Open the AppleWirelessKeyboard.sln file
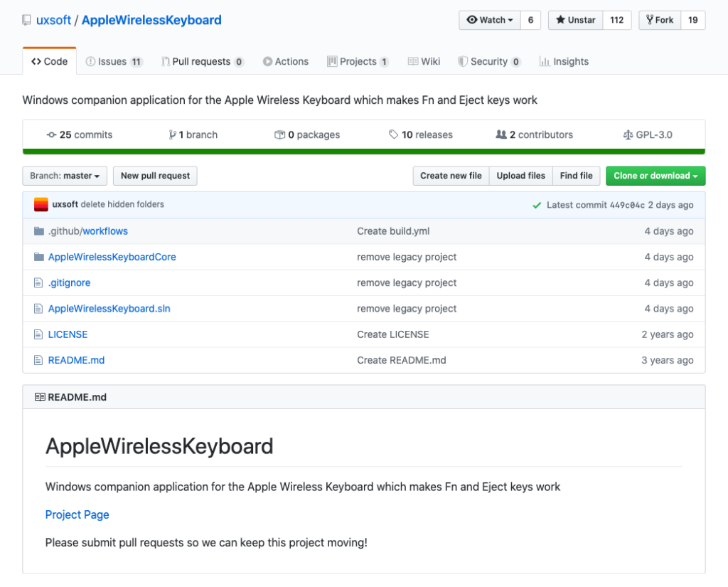This screenshot has width=728, height=587. coord(109,309)
